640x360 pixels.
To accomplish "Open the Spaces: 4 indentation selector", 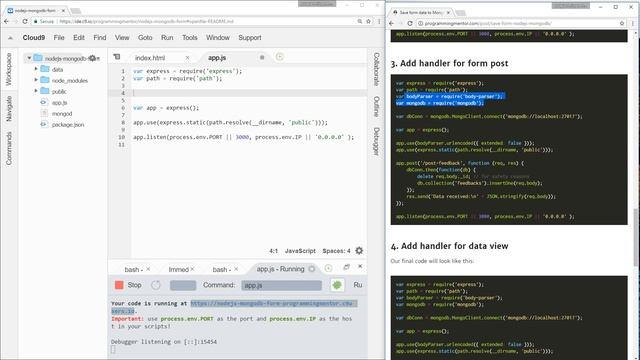I will [336, 251].
